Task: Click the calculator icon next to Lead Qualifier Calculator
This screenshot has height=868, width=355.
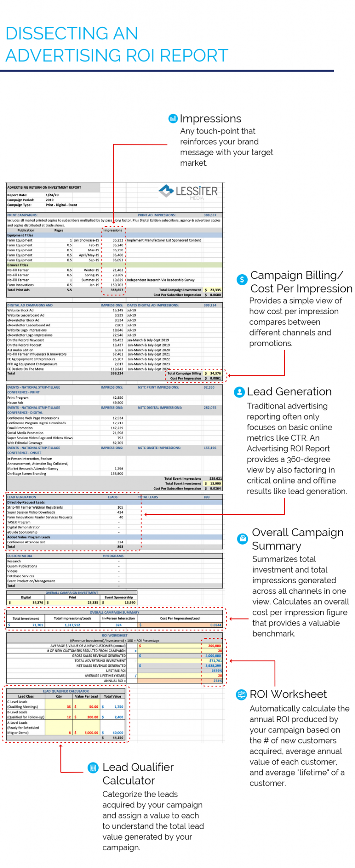Action: point(93,768)
